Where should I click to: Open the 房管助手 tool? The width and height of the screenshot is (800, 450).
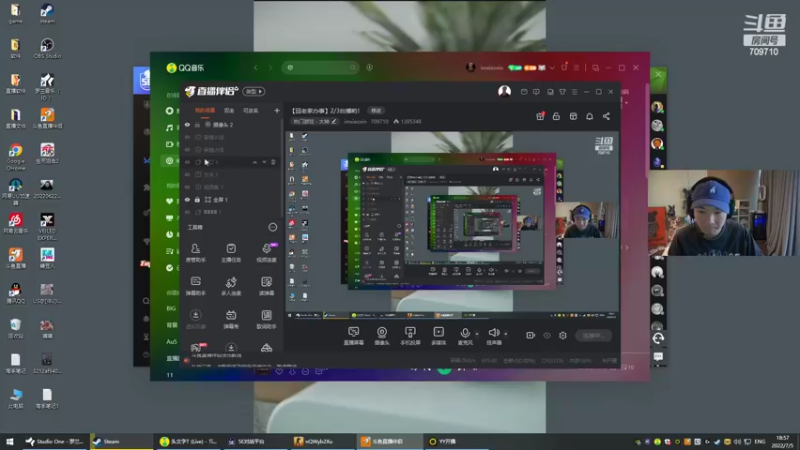pos(195,253)
